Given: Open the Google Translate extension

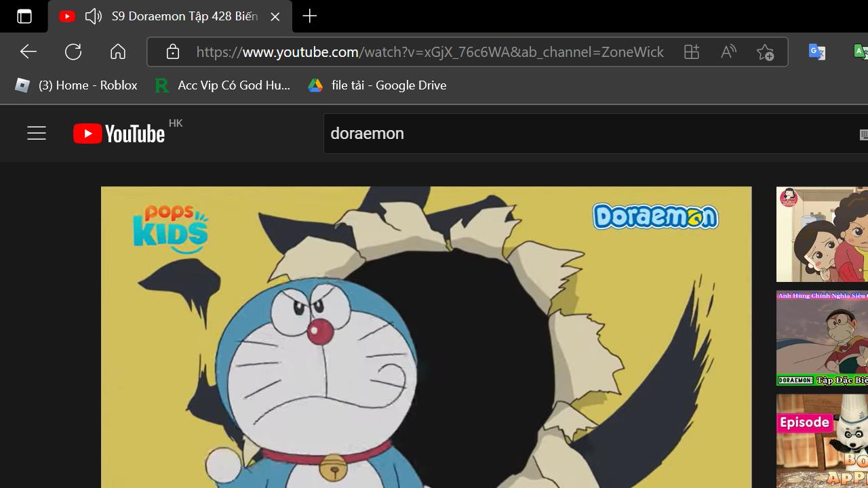Looking at the screenshot, I should 816,52.
